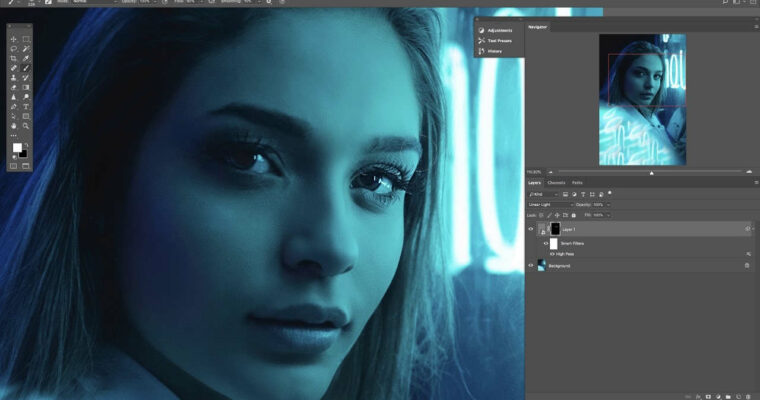Open the background color picker

pos(24,155)
